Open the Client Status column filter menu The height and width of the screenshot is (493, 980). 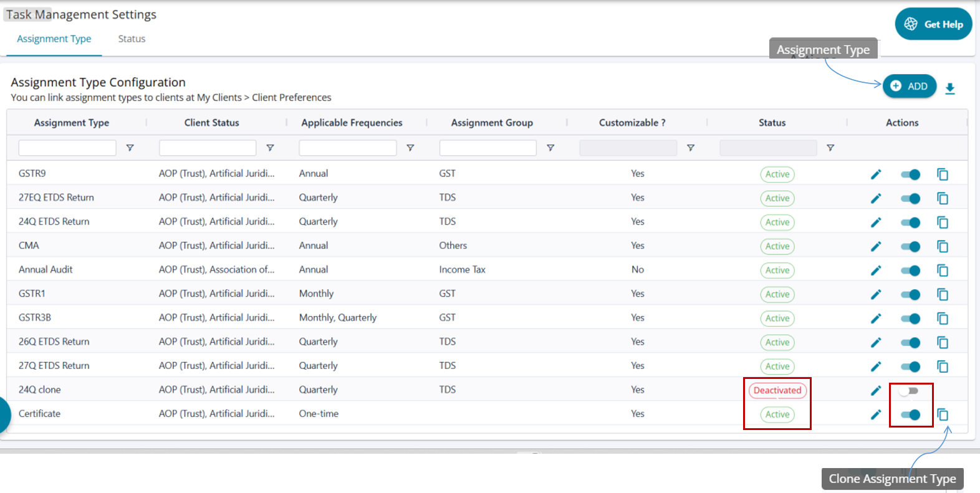(x=270, y=148)
